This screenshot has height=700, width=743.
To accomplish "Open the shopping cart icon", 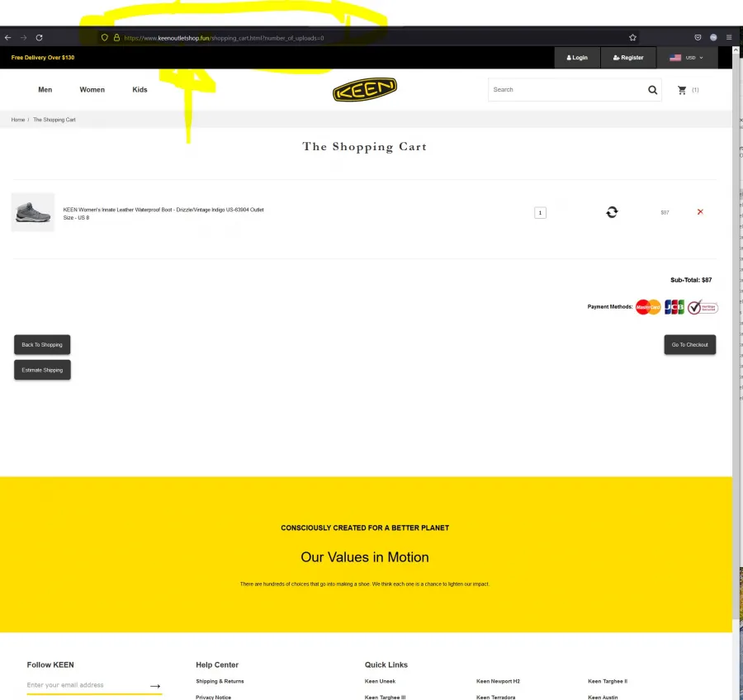I will [x=682, y=90].
